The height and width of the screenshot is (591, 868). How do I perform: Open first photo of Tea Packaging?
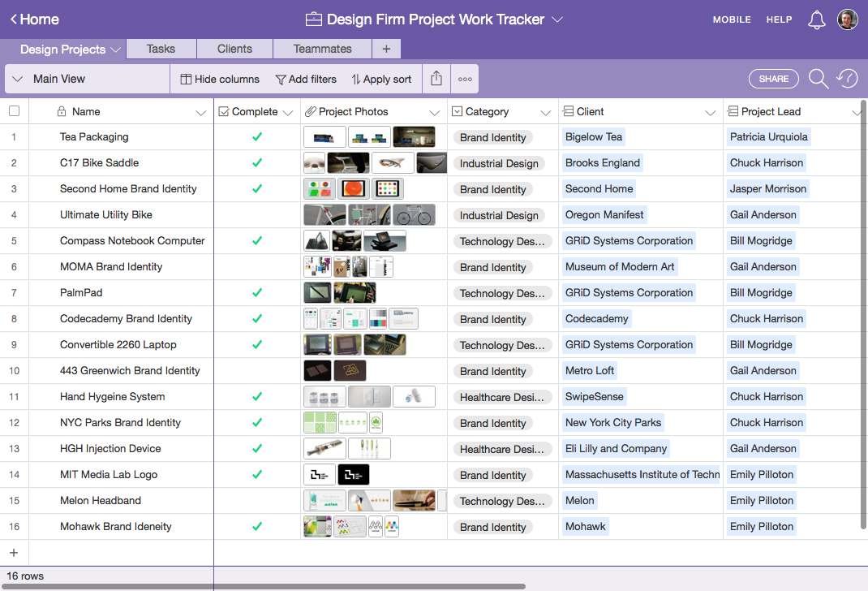point(325,137)
